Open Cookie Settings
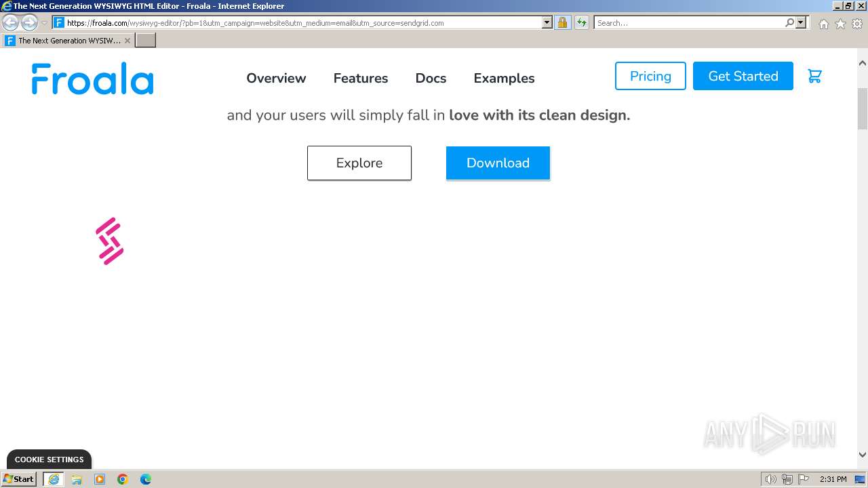The width and height of the screenshot is (868, 488). click(49, 459)
